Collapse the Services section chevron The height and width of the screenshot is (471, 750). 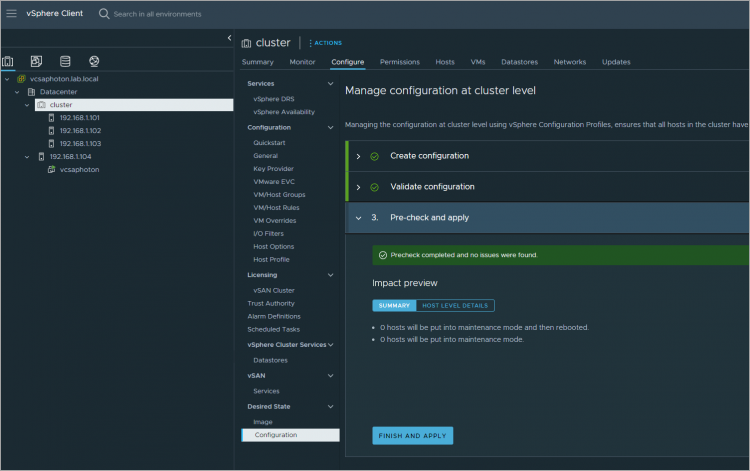point(330,84)
